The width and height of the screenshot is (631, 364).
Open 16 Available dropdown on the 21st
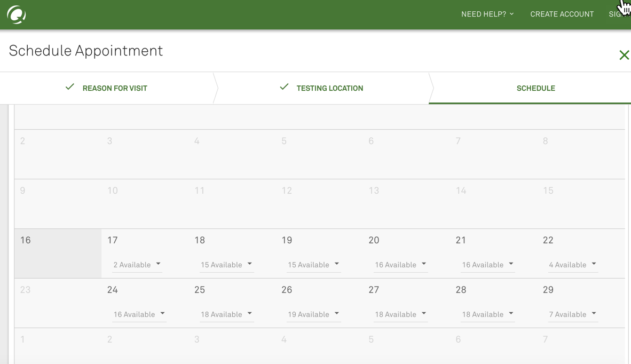tap(487, 265)
